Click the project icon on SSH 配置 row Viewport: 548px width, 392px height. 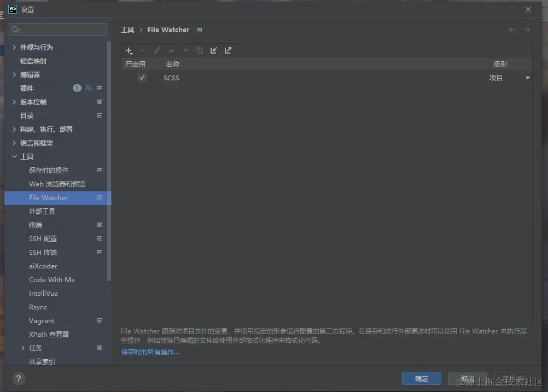(x=100, y=238)
